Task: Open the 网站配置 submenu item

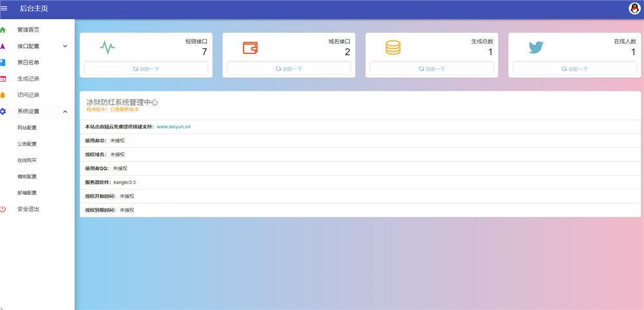Action: tap(27, 128)
